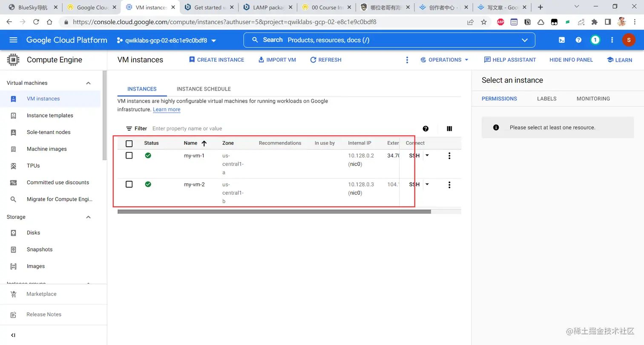The width and height of the screenshot is (644, 345).
Task: Open HELP ASSISTANT
Action: click(510, 60)
